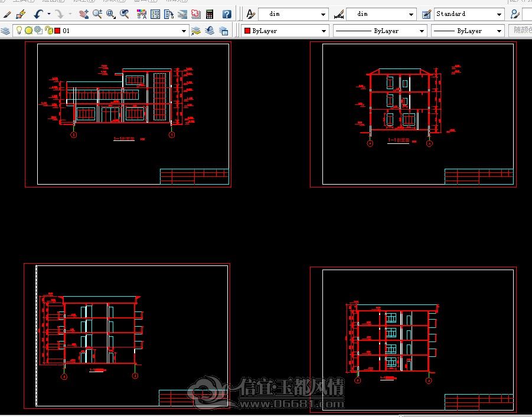Choose the Zoom Window tool
Viewport: 532px width, 417px height.
[110, 14]
